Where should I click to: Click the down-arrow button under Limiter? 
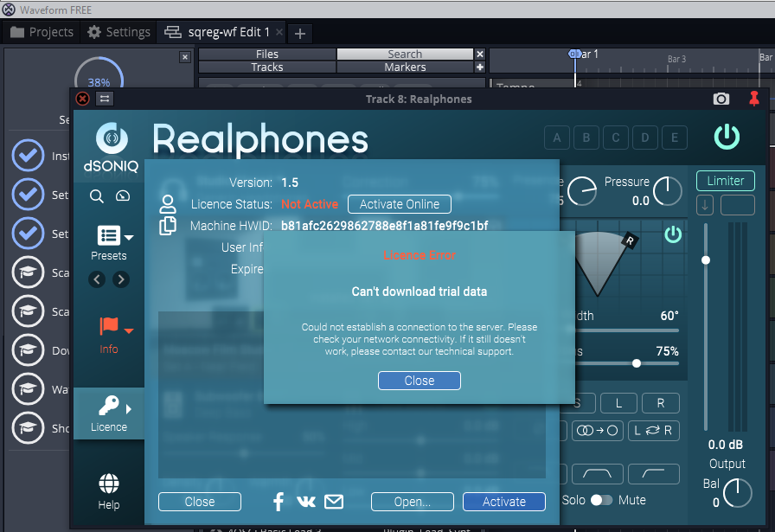pyautogui.click(x=705, y=205)
